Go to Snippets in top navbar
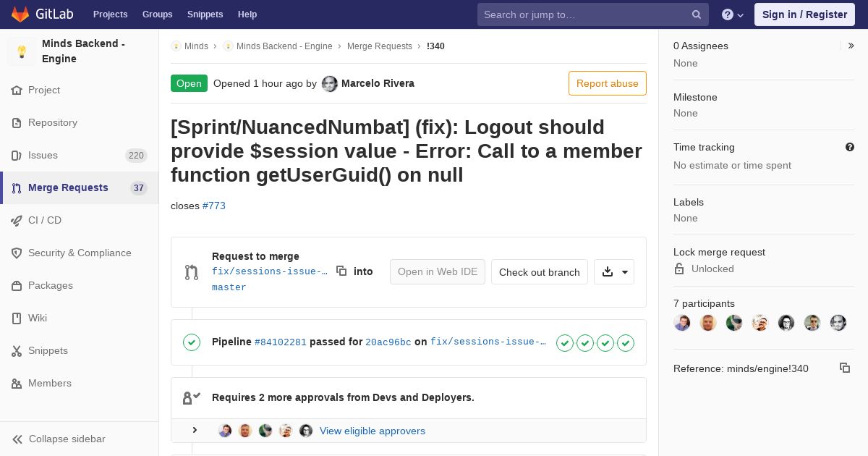The height and width of the screenshot is (456, 868). pos(205,14)
